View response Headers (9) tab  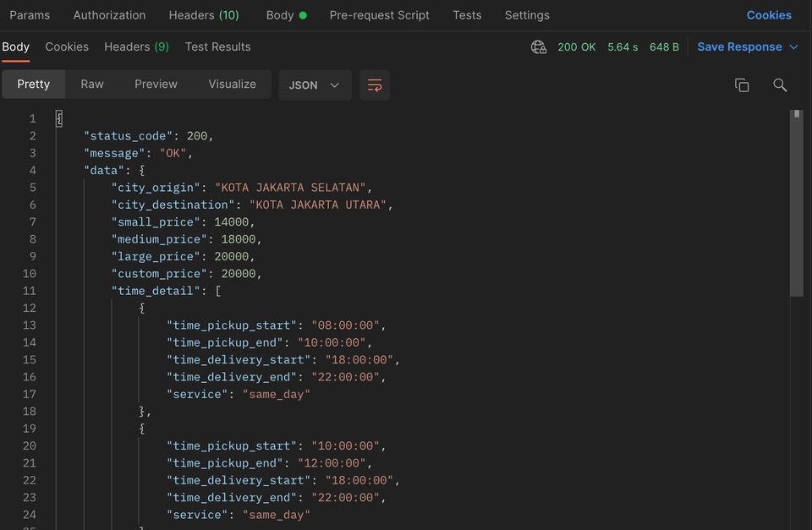[137, 46]
